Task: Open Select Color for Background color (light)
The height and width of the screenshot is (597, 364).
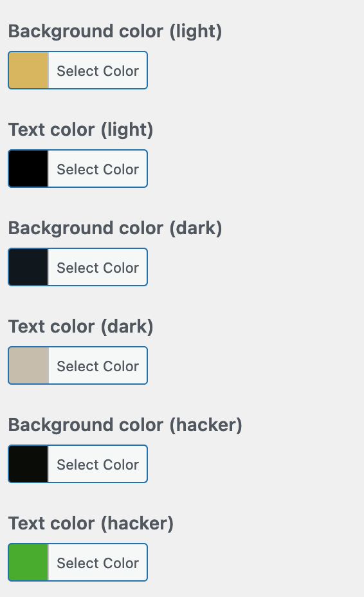Action: pyautogui.click(x=98, y=70)
